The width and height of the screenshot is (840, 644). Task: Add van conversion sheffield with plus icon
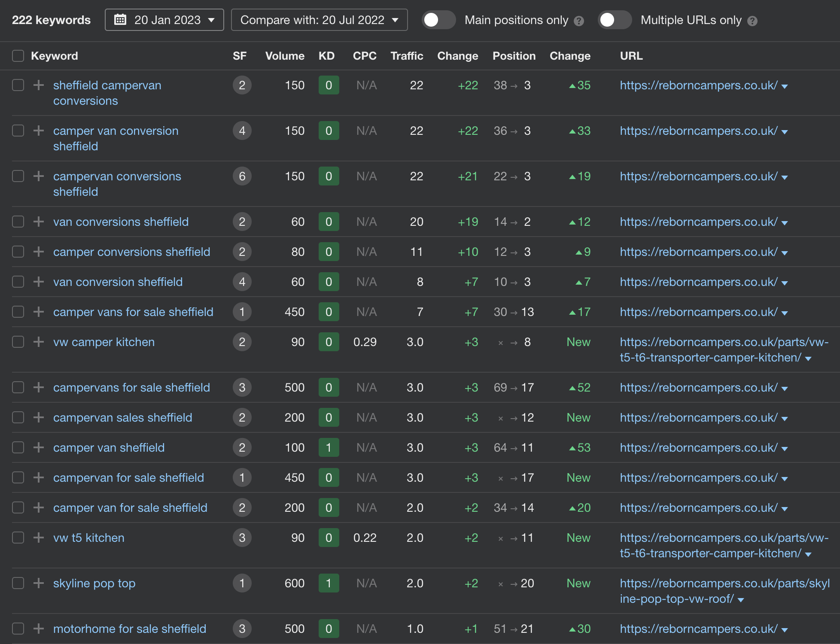[x=39, y=282]
